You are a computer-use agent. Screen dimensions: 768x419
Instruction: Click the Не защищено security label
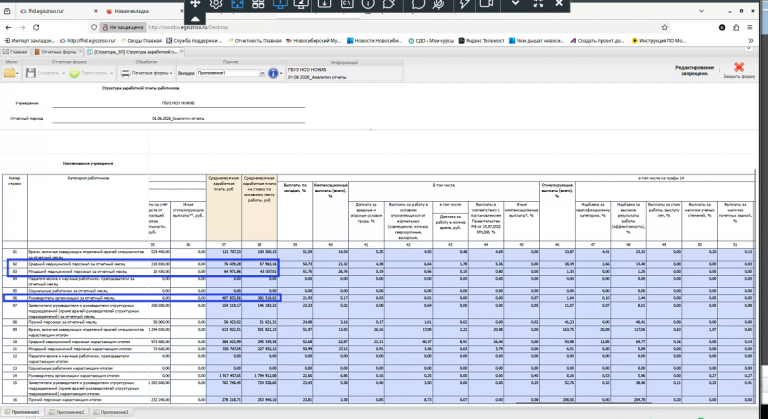122,27
